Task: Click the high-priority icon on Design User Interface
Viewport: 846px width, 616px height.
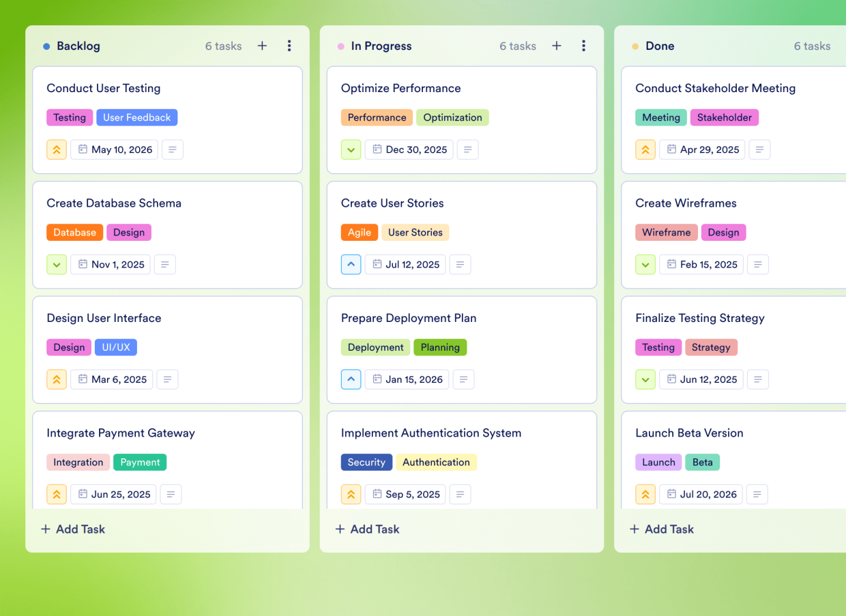Action: tap(57, 379)
